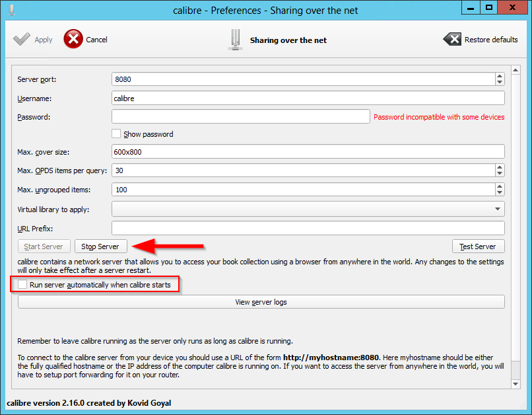
Task: Click the scrollbar up arrow
Action: [515, 70]
